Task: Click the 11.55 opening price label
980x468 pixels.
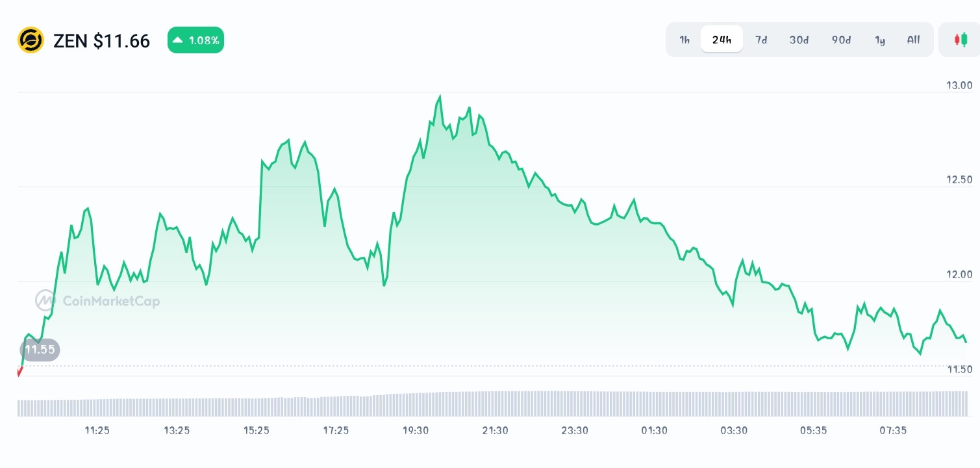Action: click(40, 350)
